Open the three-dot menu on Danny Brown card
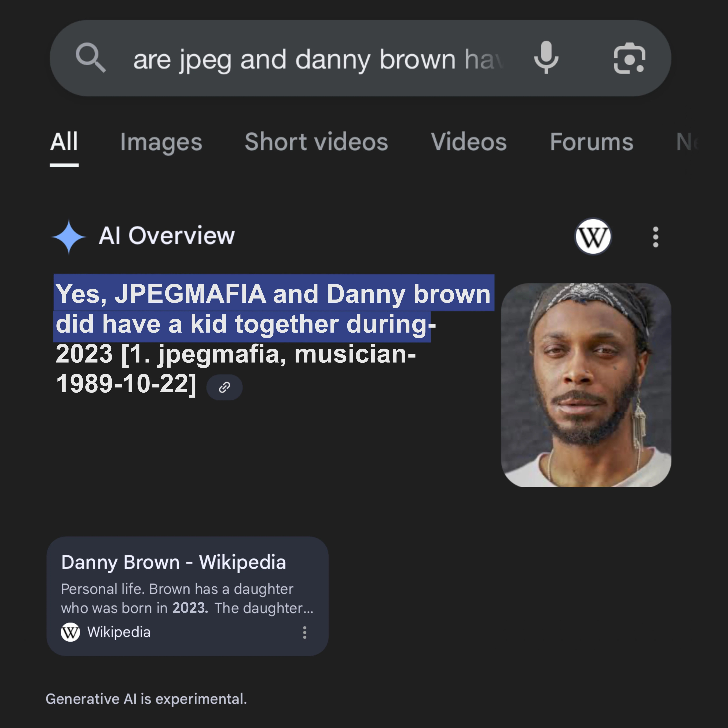728x728 pixels. pos(304,632)
